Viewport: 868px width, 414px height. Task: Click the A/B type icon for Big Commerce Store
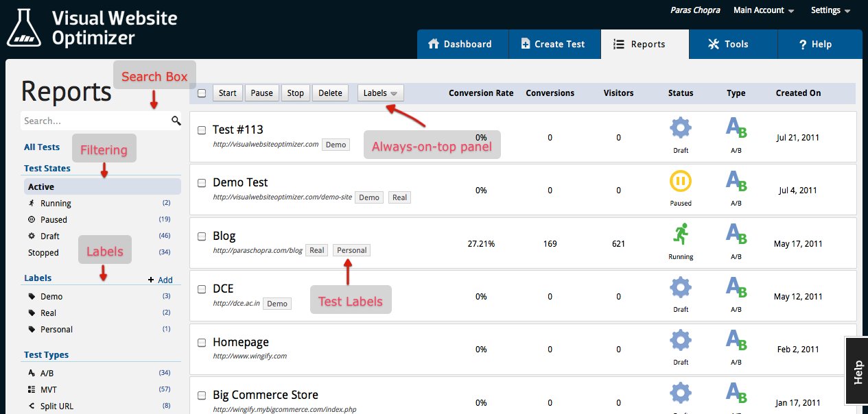pos(736,393)
